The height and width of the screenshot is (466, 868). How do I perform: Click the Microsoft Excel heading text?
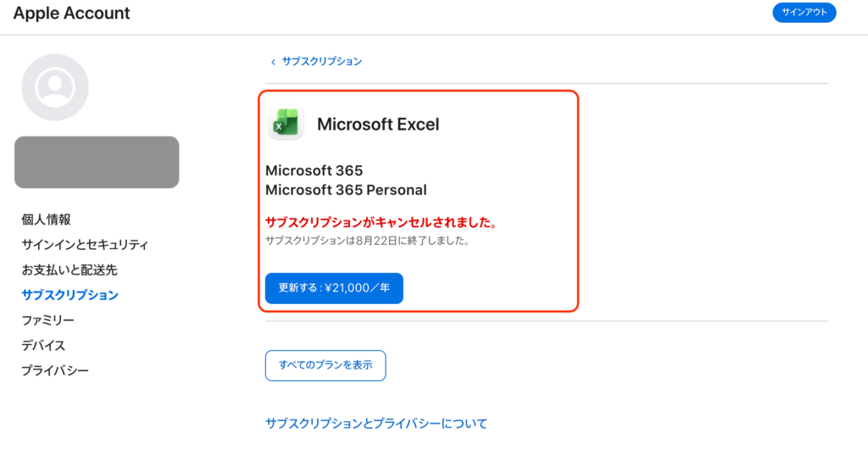tap(378, 125)
